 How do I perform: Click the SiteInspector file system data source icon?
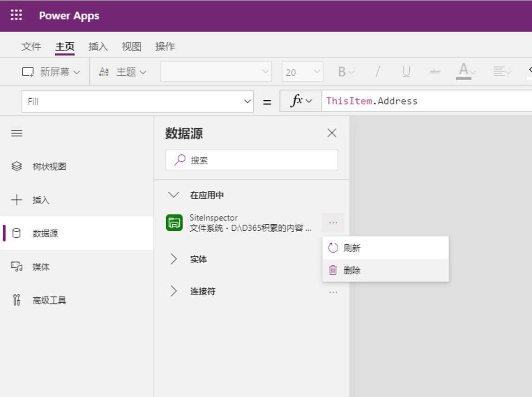[x=174, y=223]
